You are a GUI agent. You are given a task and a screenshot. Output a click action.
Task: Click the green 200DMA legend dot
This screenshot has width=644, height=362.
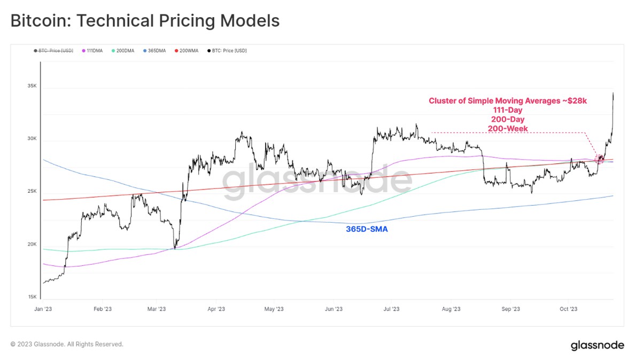pyautogui.click(x=113, y=51)
